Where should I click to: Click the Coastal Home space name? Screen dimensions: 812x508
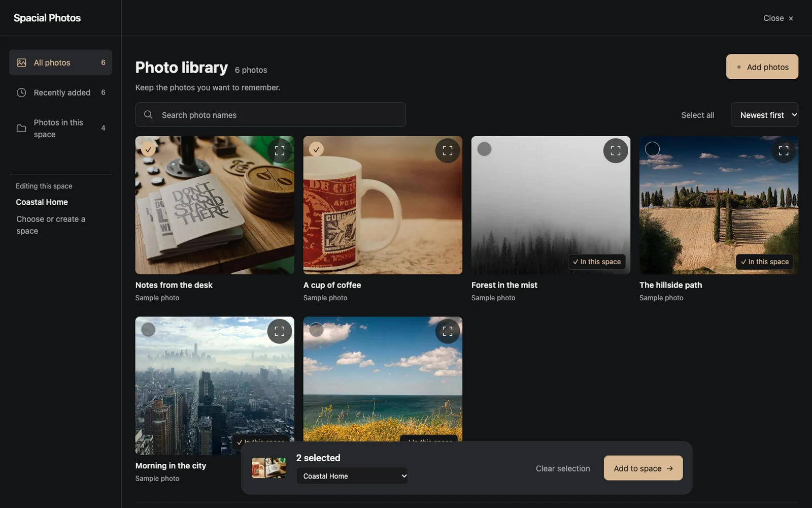[x=42, y=202]
